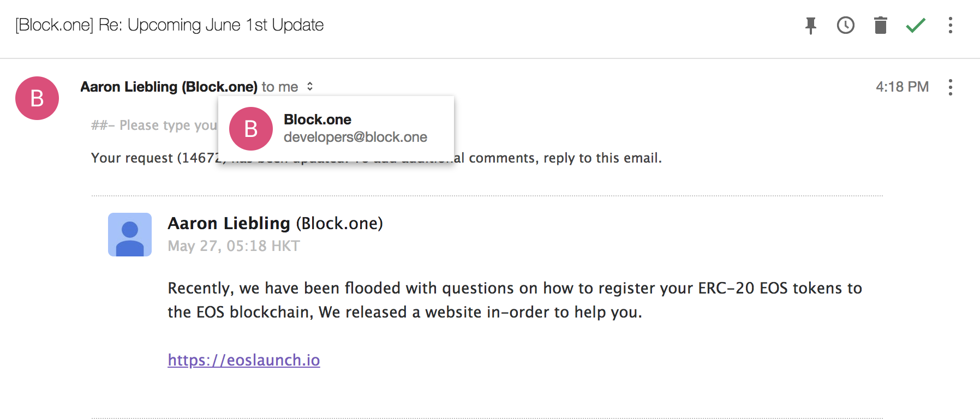980x419 pixels.
Task: Click sender name Aaron Liebling (Block.one) in header
Action: click(169, 87)
